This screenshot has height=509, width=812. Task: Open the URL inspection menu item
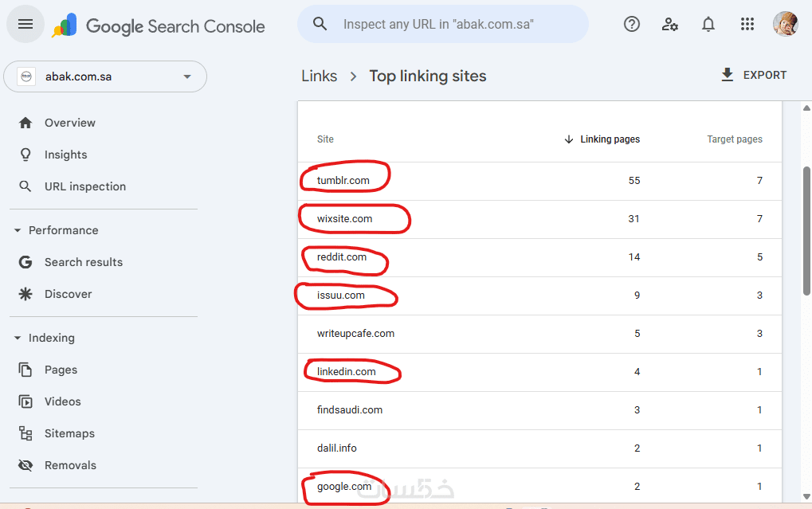(x=84, y=186)
